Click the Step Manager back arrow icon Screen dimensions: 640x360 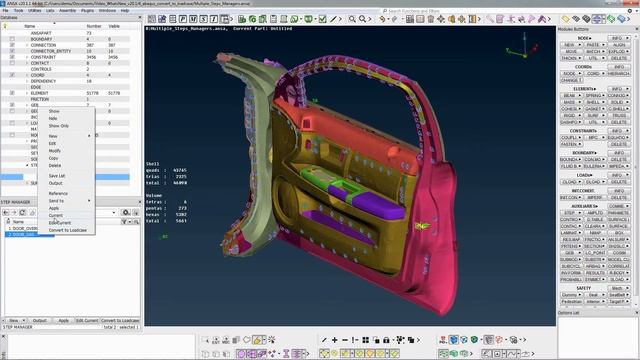[6, 213]
